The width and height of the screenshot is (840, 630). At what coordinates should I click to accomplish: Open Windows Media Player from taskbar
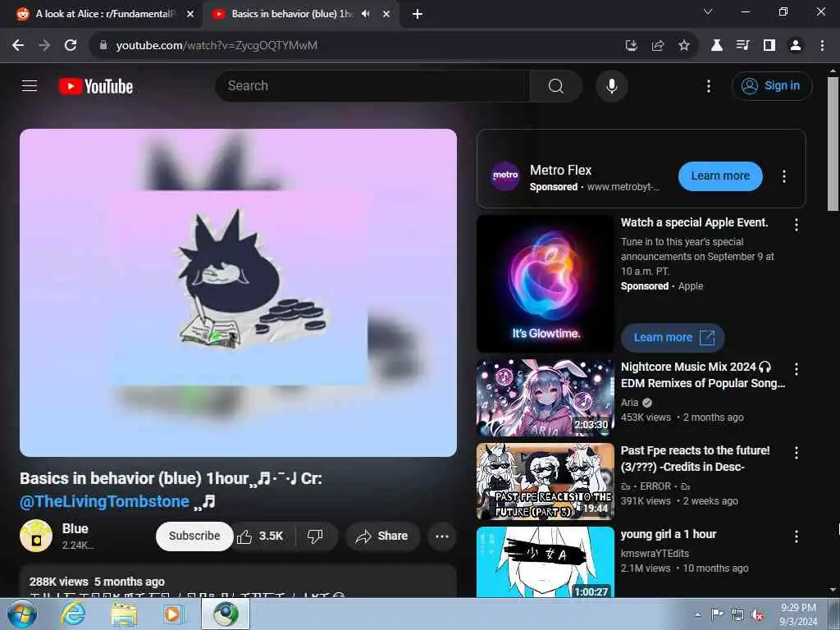(172, 614)
